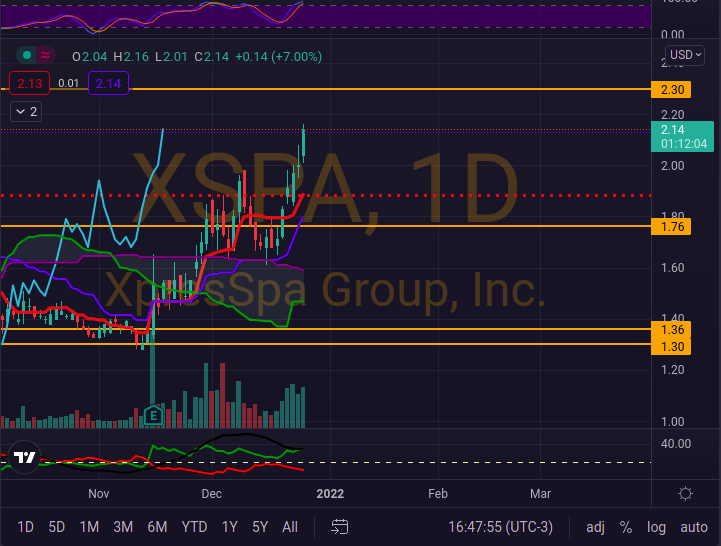Image resolution: width=721 pixels, height=546 pixels.
Task: Open chart settings gear icon
Action: click(x=685, y=494)
